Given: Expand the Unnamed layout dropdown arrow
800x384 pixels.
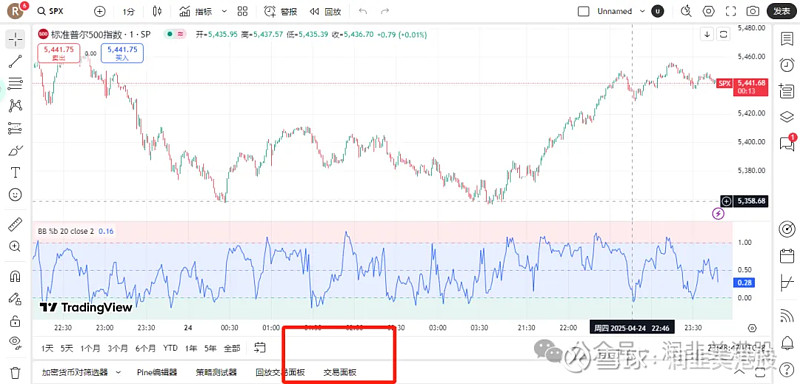Looking at the screenshot, I should (642, 11).
